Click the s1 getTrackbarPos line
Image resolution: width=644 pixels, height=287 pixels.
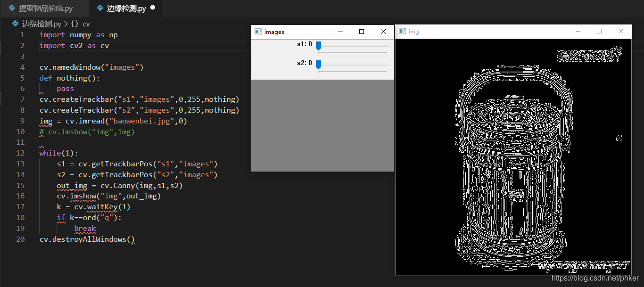point(137,164)
